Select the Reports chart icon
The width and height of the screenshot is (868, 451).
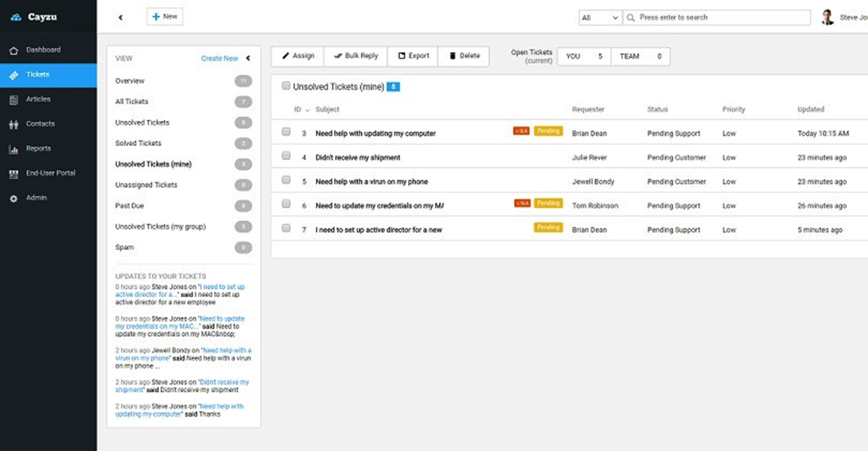coord(13,149)
